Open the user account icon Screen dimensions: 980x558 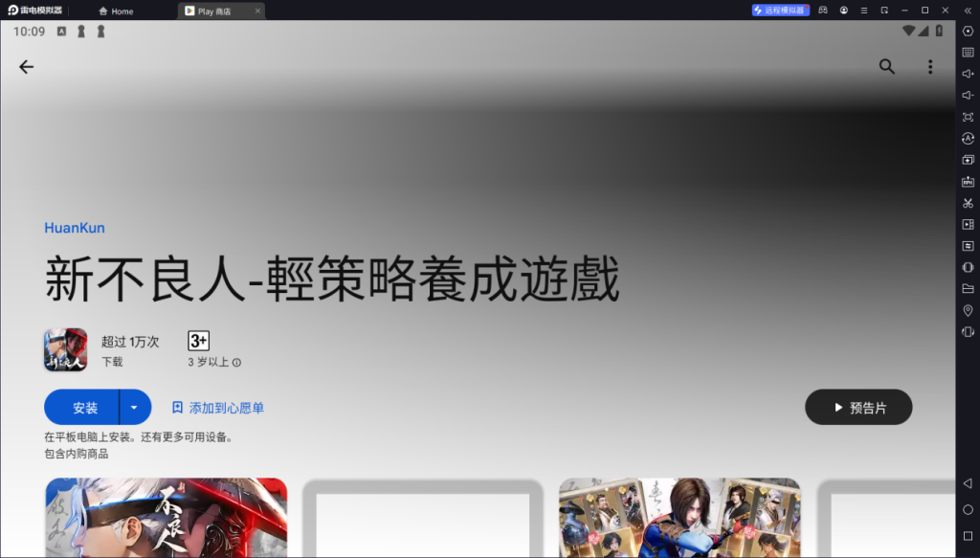point(844,11)
